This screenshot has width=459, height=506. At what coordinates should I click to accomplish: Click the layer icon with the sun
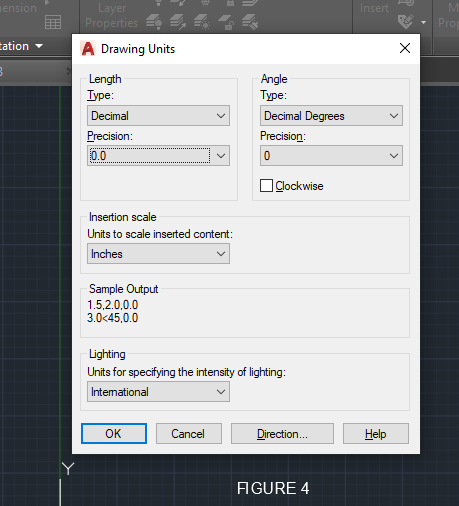pyautogui.click(x=202, y=22)
